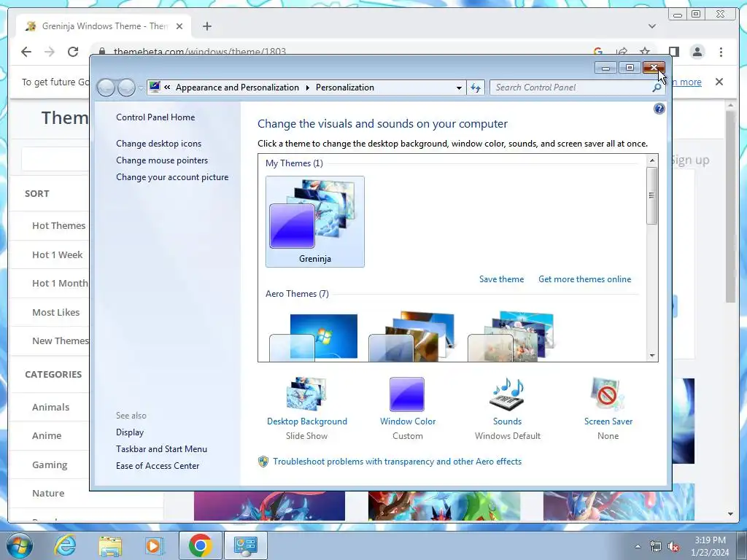Select the Windows 7 Aero theme

[314, 337]
